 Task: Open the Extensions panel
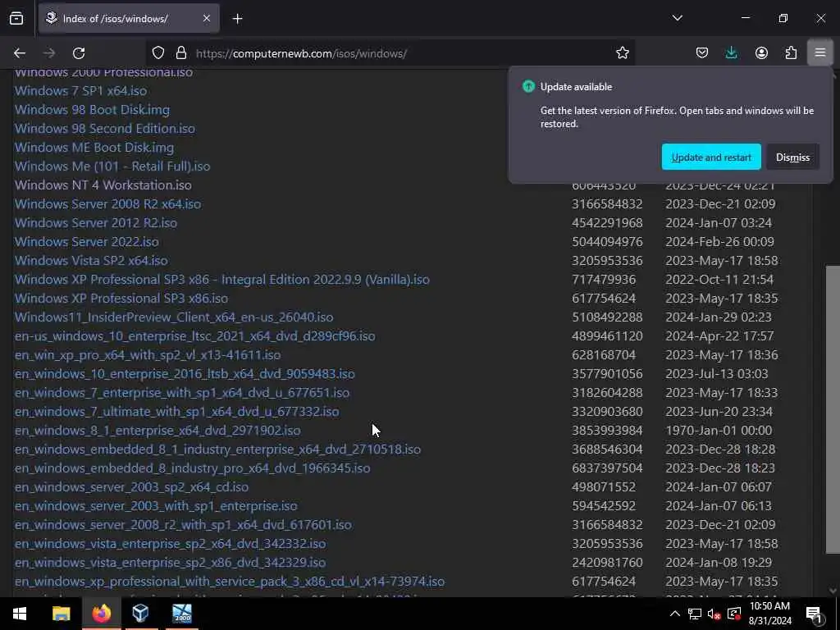791,53
